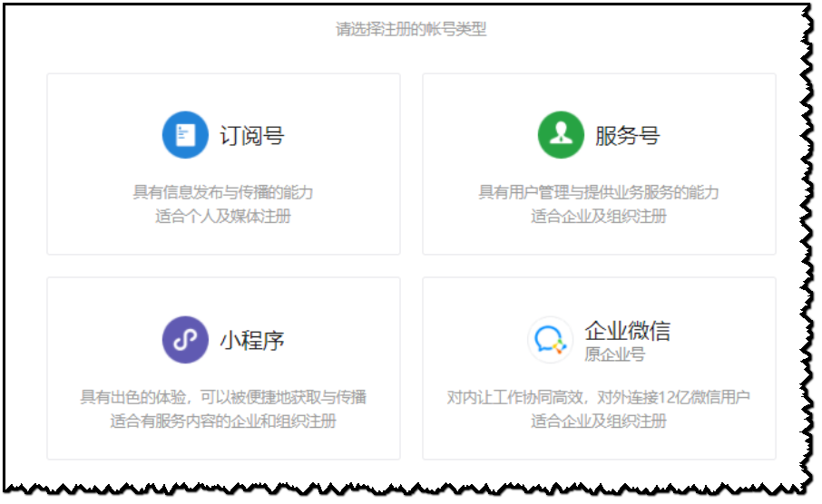Image resolution: width=822 pixels, height=504 pixels.
Task: Click text 具有出色的体验，可以被便捷地获取与传播
Action: tap(223, 397)
